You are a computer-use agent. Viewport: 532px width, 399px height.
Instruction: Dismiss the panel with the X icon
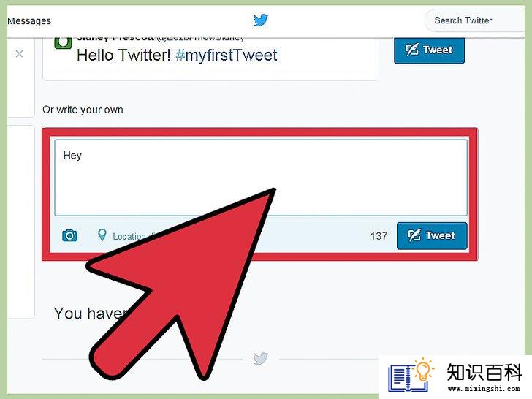(x=19, y=53)
